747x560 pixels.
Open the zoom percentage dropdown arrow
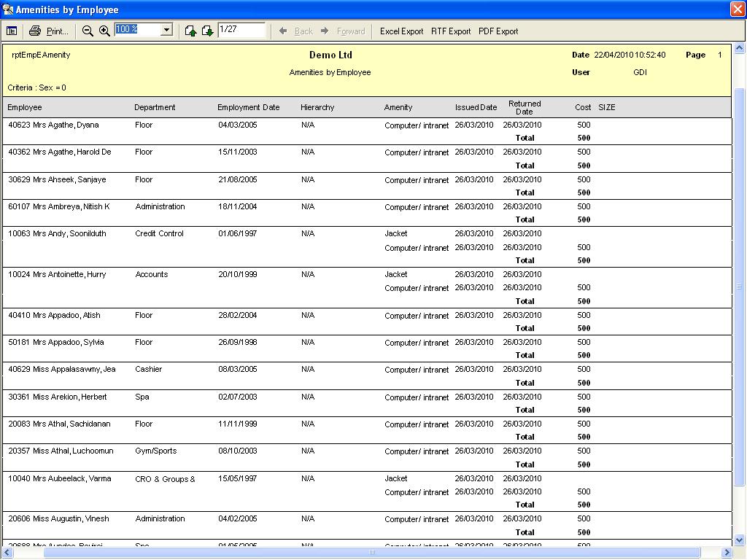(x=166, y=30)
